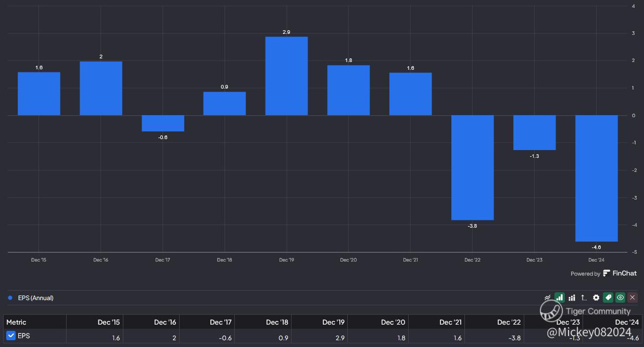This screenshot has height=347, width=644.
Task: Click the Dec '18 table column header
Action: pyautogui.click(x=263, y=322)
